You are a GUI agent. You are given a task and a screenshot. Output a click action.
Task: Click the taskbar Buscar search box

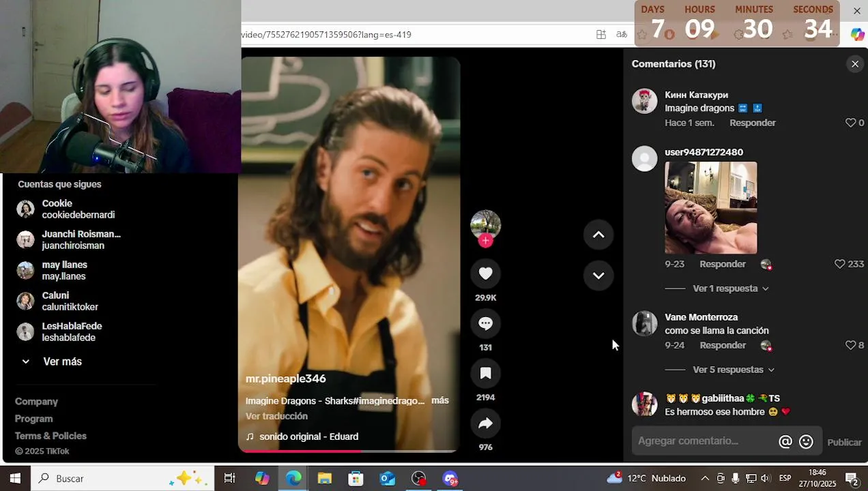(123, 479)
